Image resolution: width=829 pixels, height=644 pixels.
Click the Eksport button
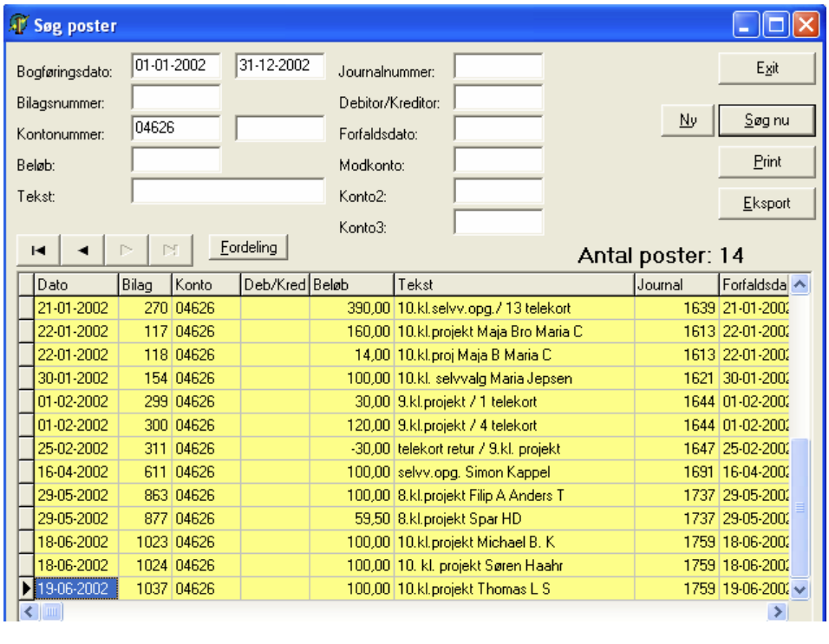pos(767,204)
